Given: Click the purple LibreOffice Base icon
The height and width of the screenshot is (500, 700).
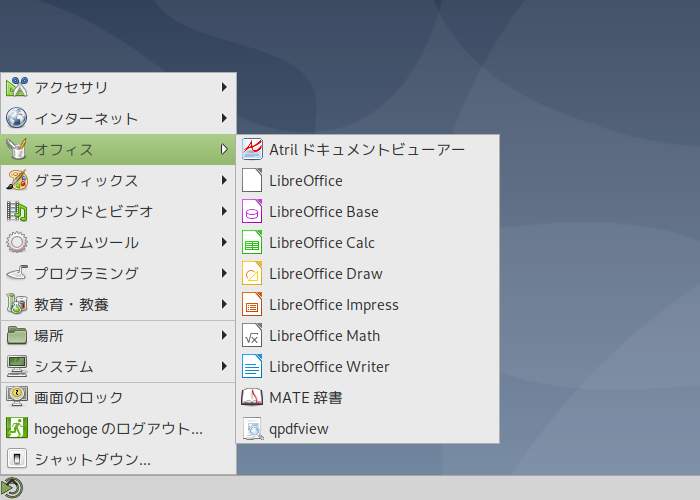Looking at the screenshot, I should pyautogui.click(x=252, y=211).
